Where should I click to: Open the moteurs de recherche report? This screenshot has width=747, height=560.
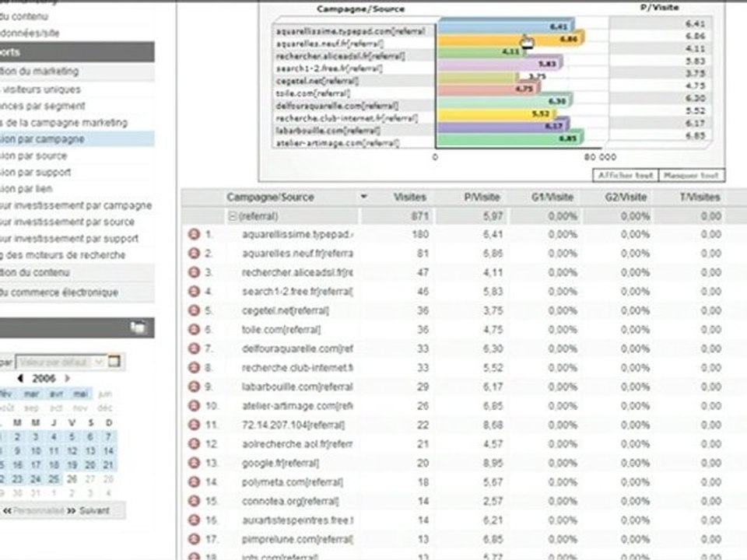point(63,255)
